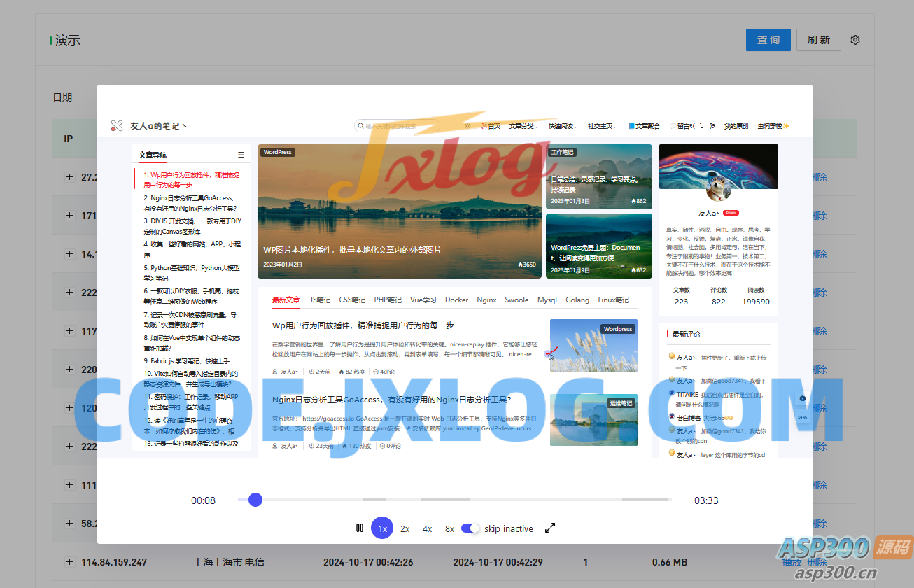This screenshot has width=914, height=588.
Task: Click the sun theme switch icon
Action: pos(467,126)
